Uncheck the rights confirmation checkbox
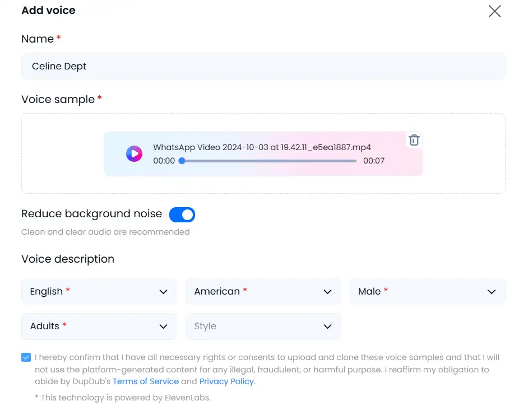 (26, 357)
